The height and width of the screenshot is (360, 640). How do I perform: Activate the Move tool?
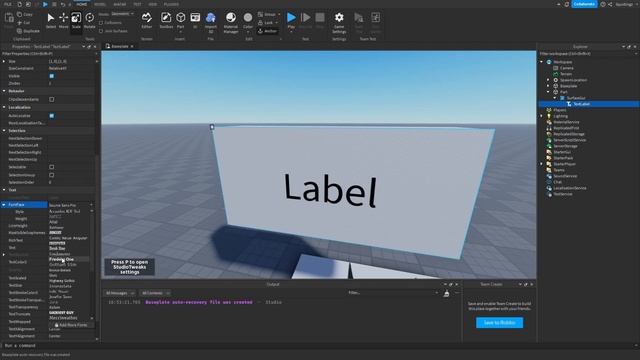(x=63, y=20)
